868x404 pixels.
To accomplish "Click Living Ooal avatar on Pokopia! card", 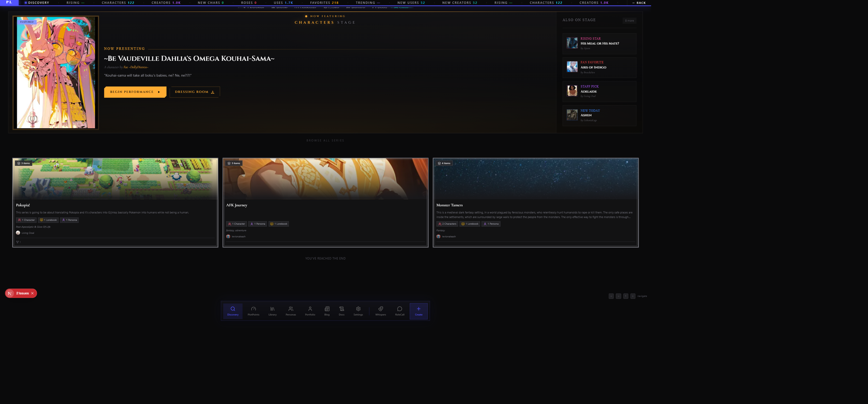I will [x=18, y=233].
